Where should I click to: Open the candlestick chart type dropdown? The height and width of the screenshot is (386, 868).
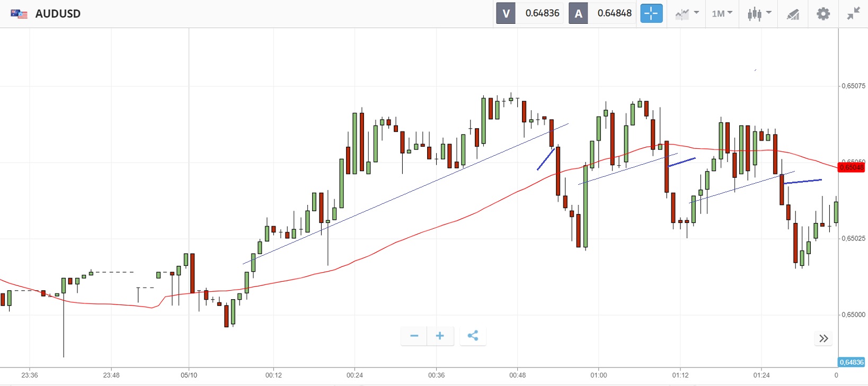click(x=759, y=14)
